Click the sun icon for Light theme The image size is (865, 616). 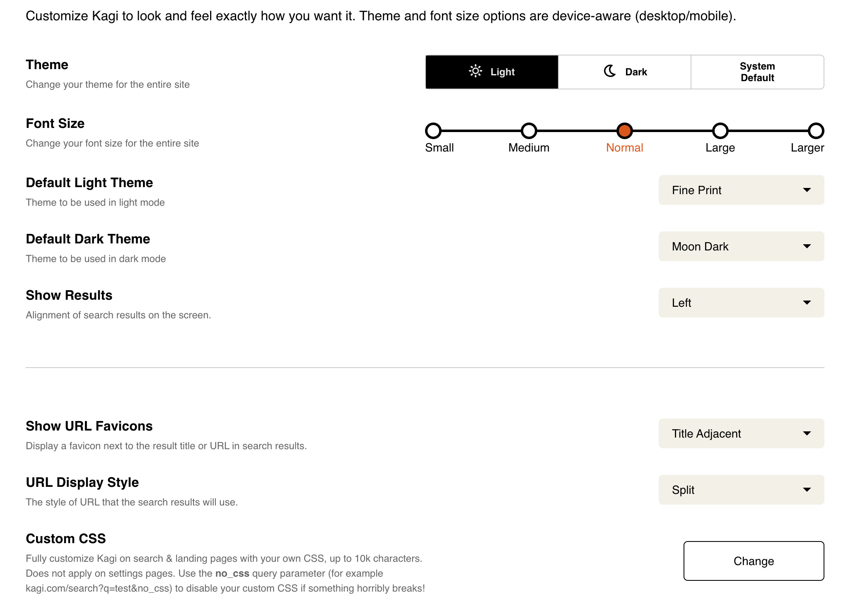point(475,71)
